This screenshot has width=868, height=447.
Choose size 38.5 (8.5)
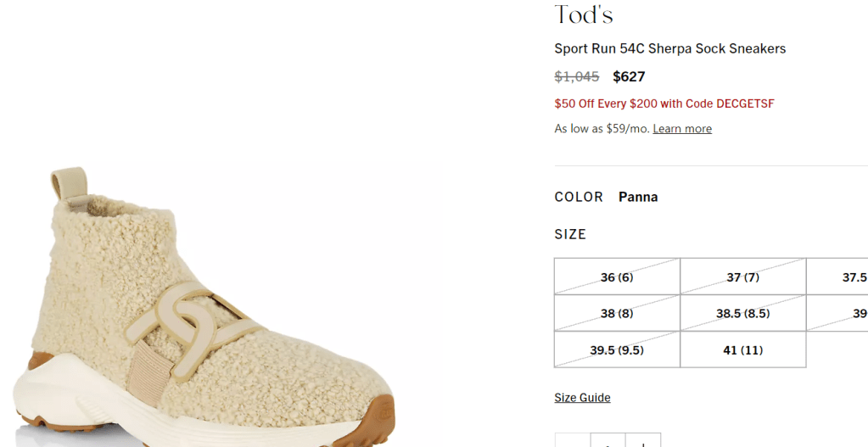[x=742, y=313]
